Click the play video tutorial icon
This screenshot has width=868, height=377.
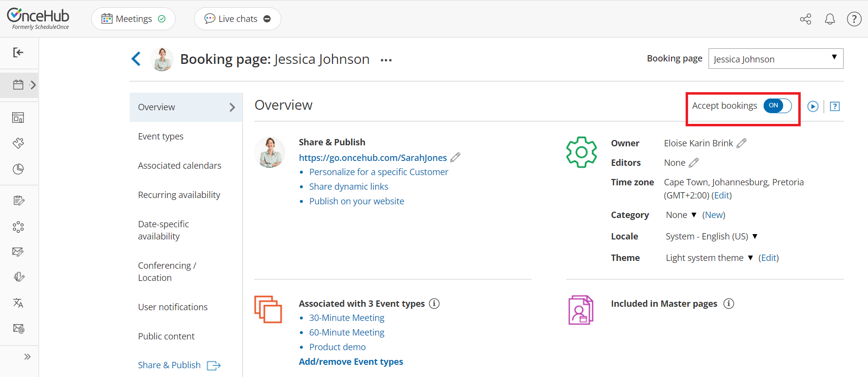click(812, 106)
